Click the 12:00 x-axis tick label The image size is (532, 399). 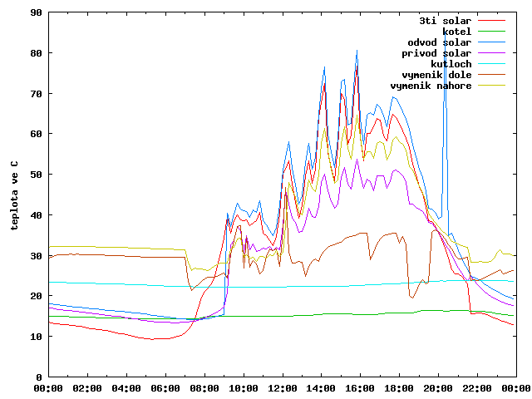[282, 388]
